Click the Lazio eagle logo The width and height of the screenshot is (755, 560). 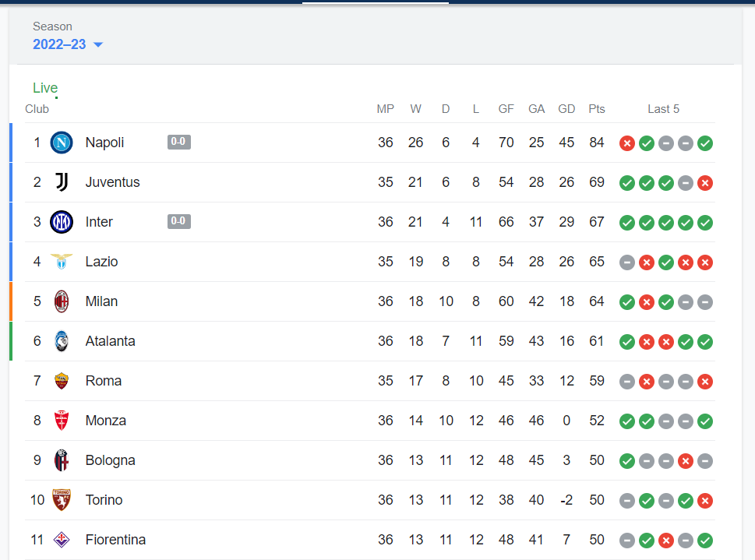(x=62, y=262)
